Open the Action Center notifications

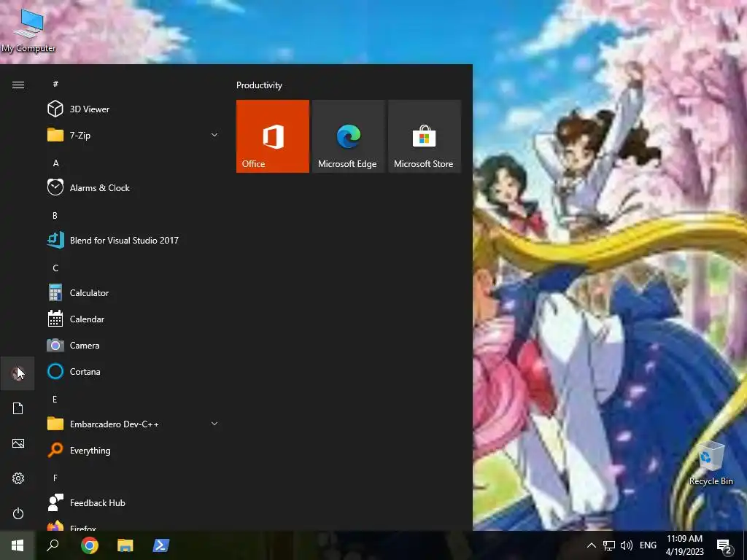click(x=725, y=546)
